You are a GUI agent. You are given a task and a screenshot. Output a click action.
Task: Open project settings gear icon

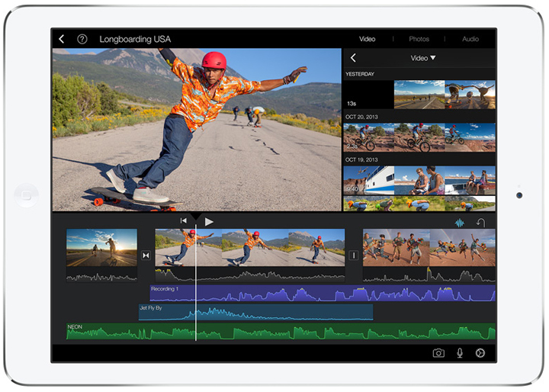[480, 353]
